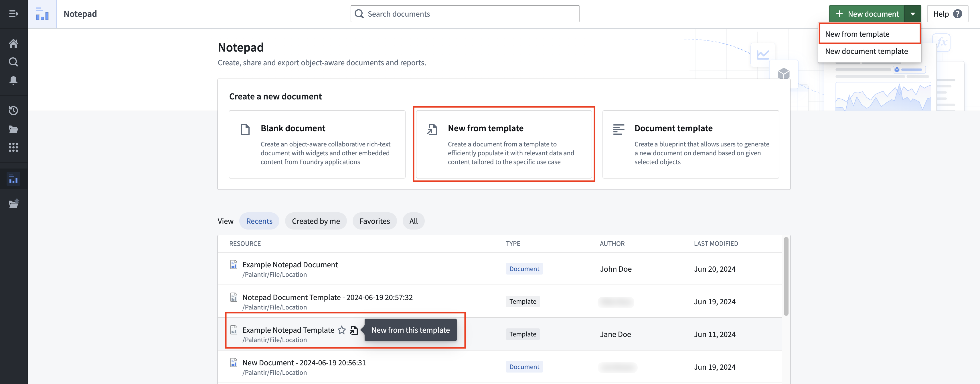Select the Blank document card
The height and width of the screenshot is (384, 980).
[317, 144]
